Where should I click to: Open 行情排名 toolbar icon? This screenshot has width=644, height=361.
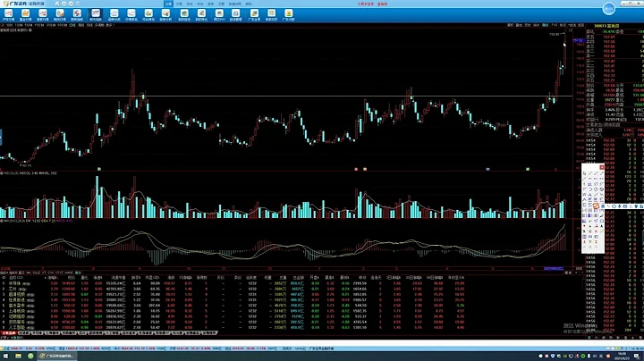click(x=131, y=15)
